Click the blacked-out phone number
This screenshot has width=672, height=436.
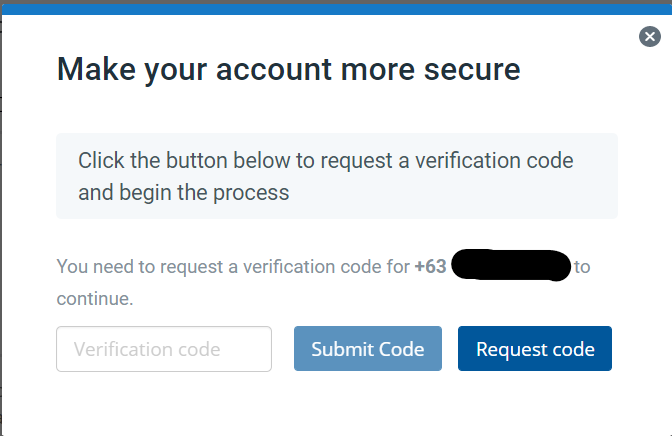(x=511, y=265)
